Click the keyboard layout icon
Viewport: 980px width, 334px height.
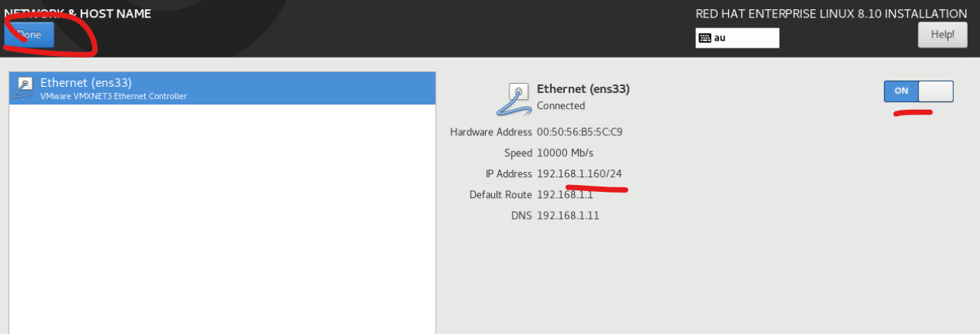coord(704,38)
